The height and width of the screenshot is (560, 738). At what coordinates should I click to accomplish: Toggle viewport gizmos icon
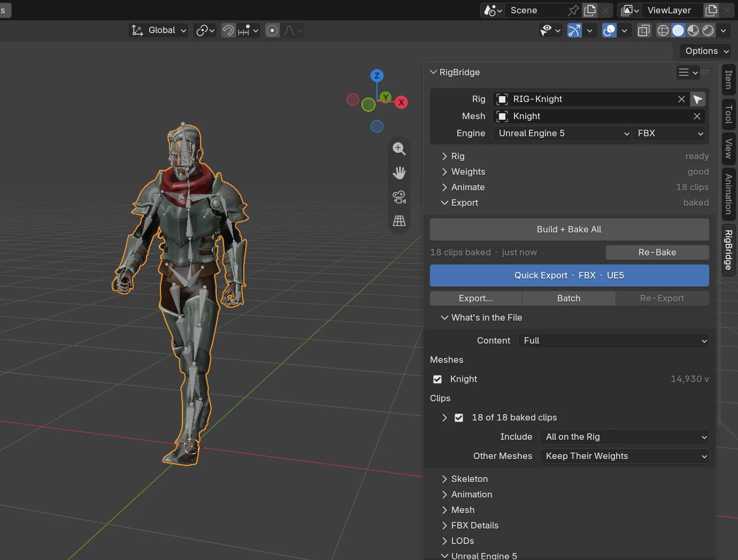pos(574,30)
